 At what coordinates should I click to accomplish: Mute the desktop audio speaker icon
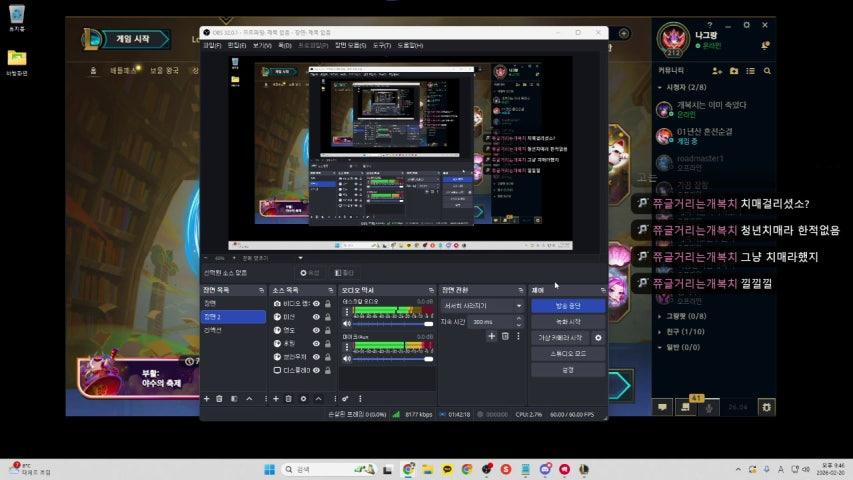click(x=347, y=324)
